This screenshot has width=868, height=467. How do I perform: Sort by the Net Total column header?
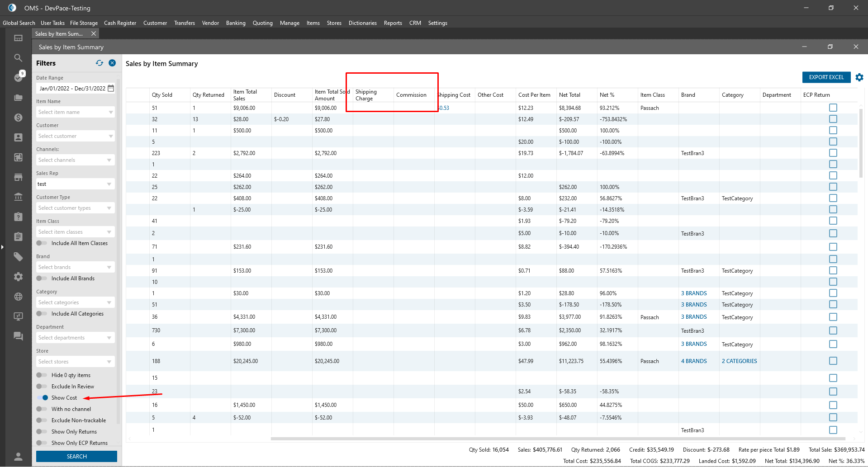tap(569, 95)
